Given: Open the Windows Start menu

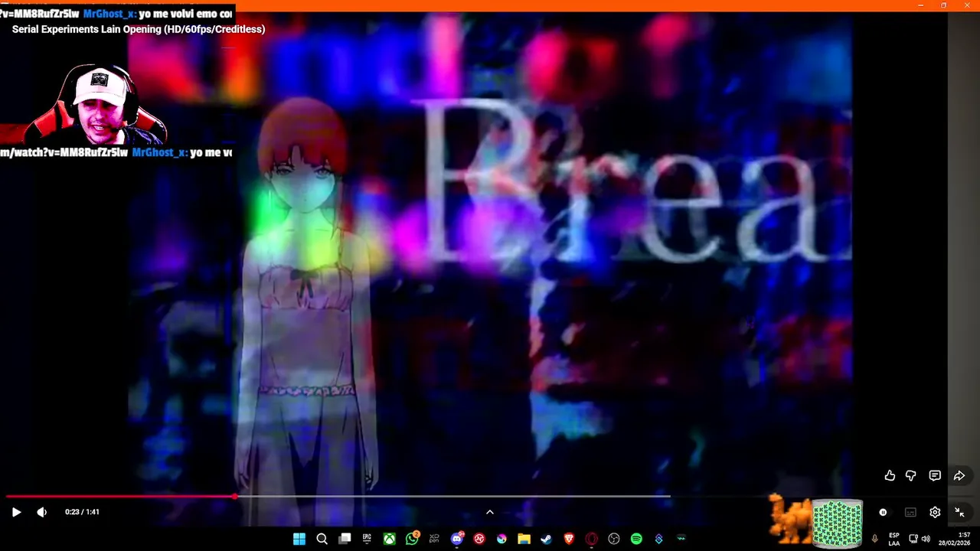Looking at the screenshot, I should point(299,539).
